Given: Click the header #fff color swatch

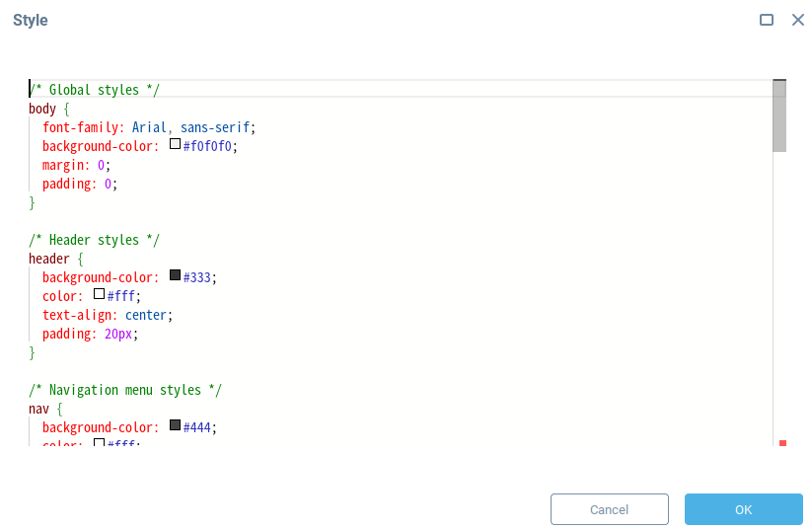Looking at the screenshot, I should pyautogui.click(x=99, y=294).
